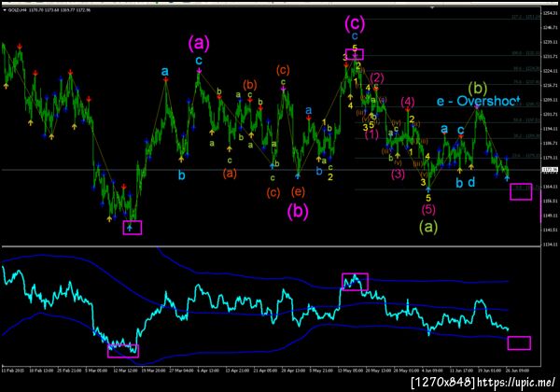Select the large magenta (b) label below the trough
The image size is (560, 392).
pos(298,211)
